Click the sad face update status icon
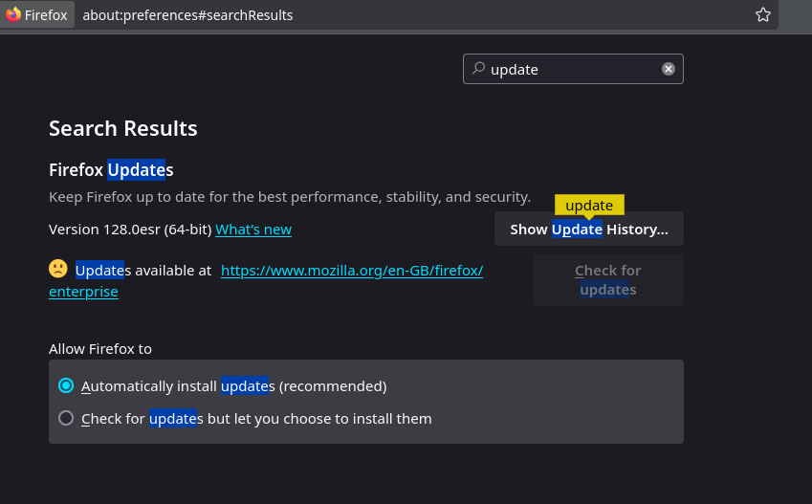Screen dimensions: 812x504 point(58,269)
